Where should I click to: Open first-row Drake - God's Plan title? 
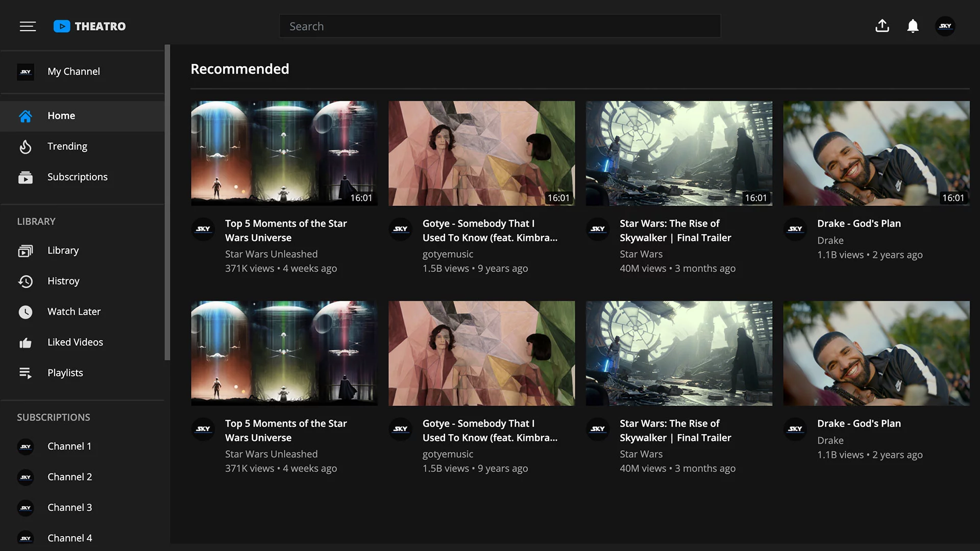[859, 223]
